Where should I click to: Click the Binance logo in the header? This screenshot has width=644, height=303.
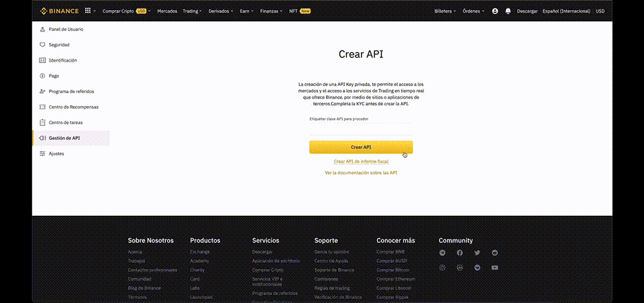pyautogui.click(x=60, y=11)
